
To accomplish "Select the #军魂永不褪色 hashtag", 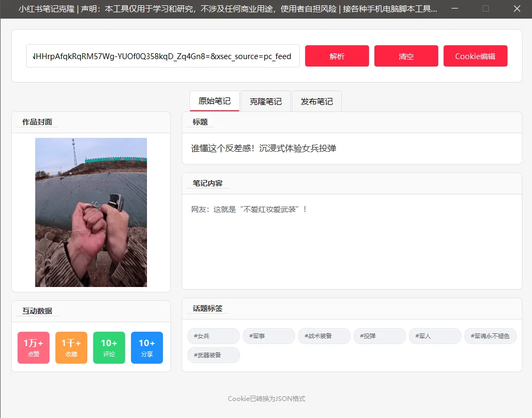I will click(x=490, y=335).
